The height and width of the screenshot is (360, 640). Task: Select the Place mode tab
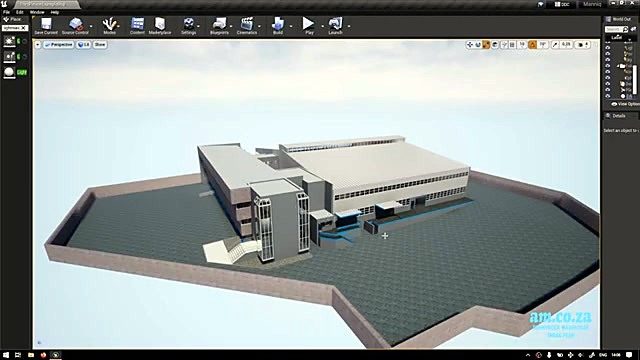click(x=13, y=19)
